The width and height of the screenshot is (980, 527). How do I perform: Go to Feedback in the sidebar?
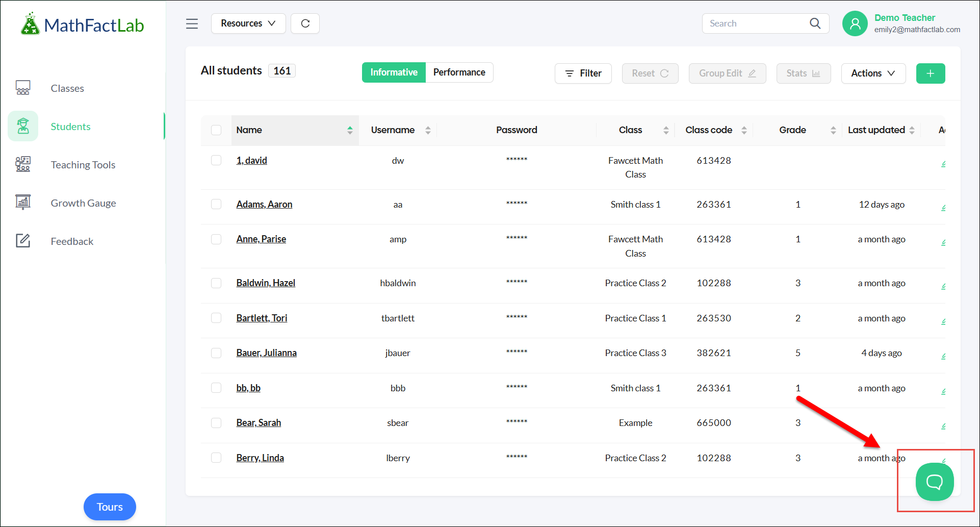point(72,241)
